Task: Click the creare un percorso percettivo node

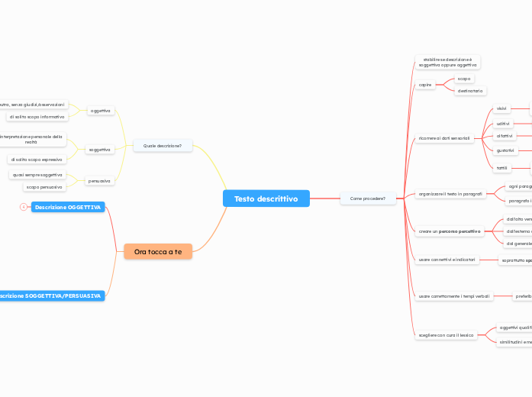Action: point(450,231)
